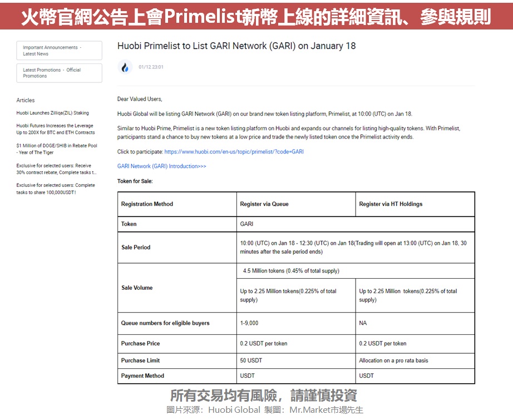Open article Huobi Launches Zilliqa(ZIL) Staking
The width and height of the screenshot is (513, 420).
53,113
